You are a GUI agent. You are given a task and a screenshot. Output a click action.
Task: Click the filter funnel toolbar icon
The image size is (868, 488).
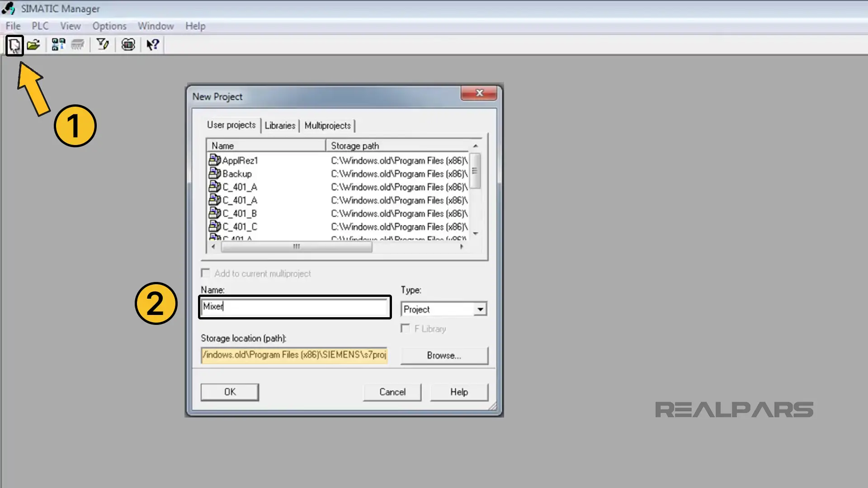pos(103,44)
